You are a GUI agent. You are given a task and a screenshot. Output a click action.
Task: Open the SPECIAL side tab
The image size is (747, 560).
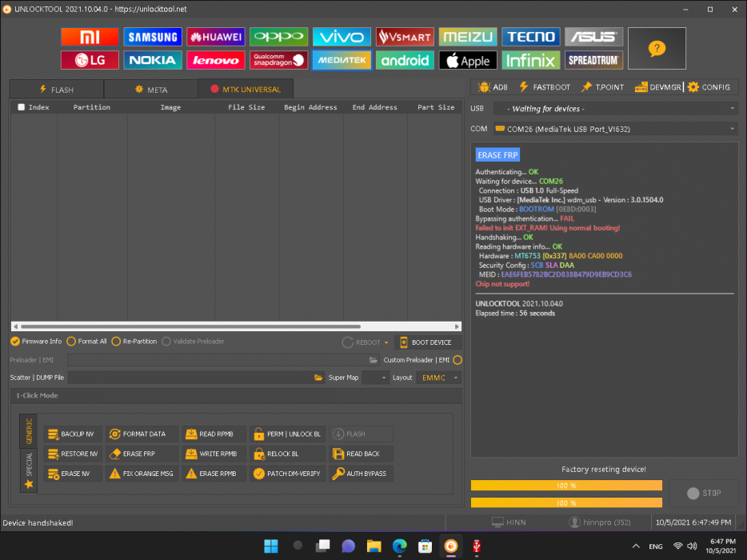(x=29, y=470)
